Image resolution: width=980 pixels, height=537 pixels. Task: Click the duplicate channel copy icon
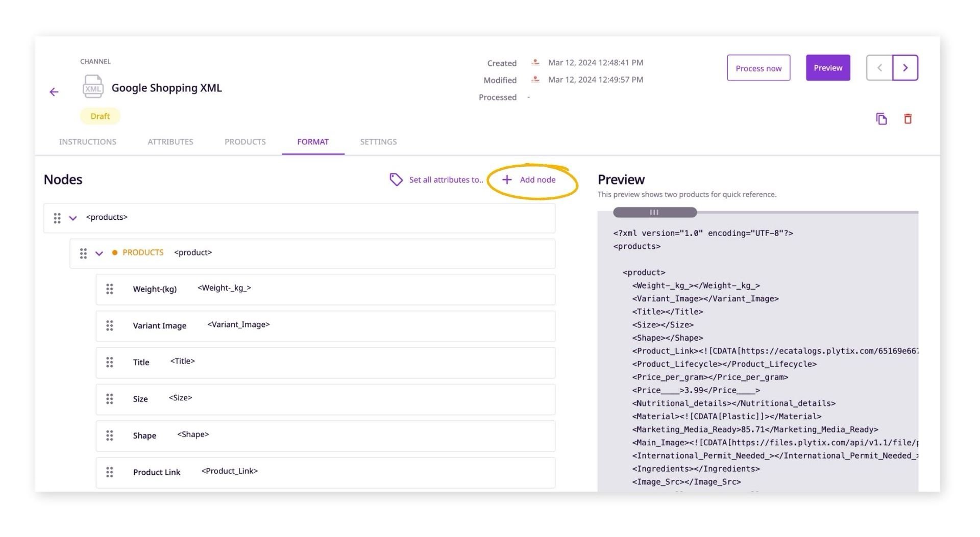tap(881, 119)
